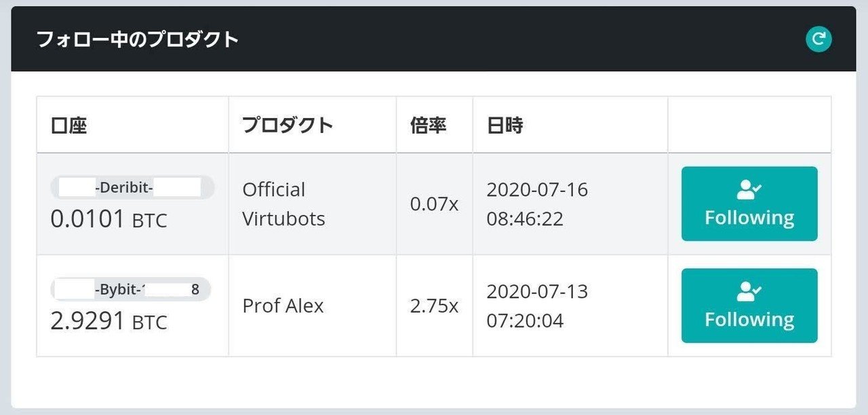This screenshot has height=415, width=868.
Task: Open the Official Virtubots product name
Action: click(x=283, y=203)
